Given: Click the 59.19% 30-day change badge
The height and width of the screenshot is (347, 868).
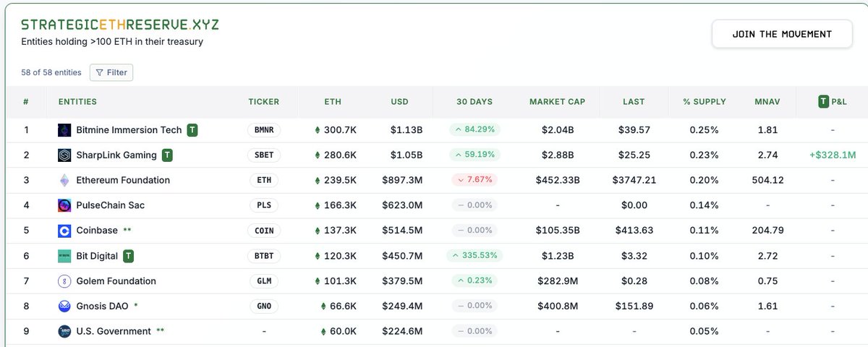Looking at the screenshot, I should click(475, 155).
